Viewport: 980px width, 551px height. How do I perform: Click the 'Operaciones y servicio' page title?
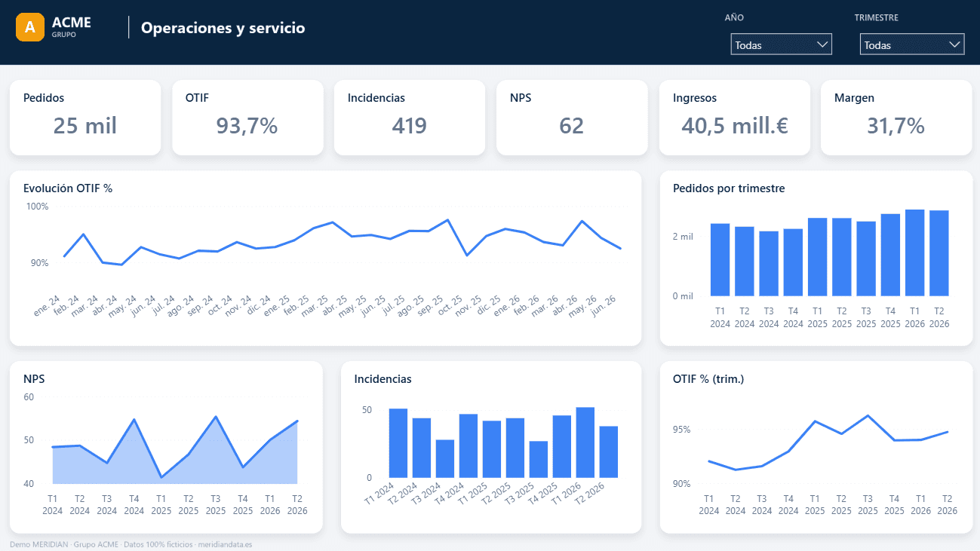(x=223, y=28)
